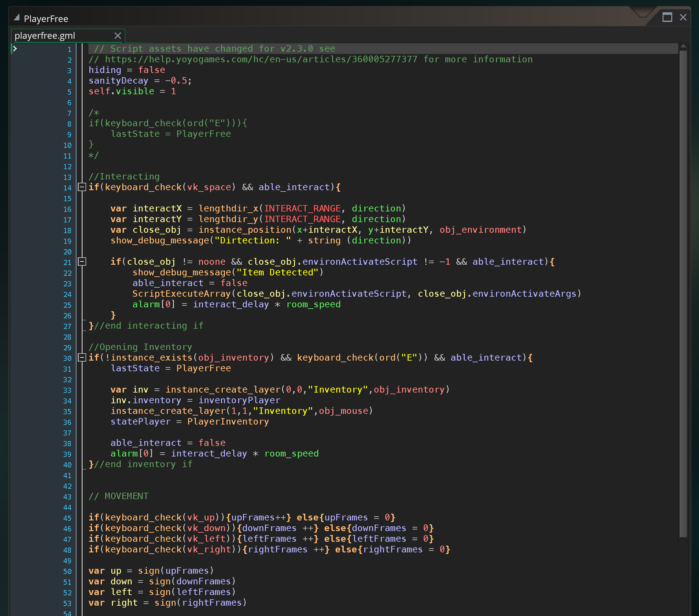Click 'ScriptExecuteArray' function call
This screenshot has width=699, height=616.
182,293
